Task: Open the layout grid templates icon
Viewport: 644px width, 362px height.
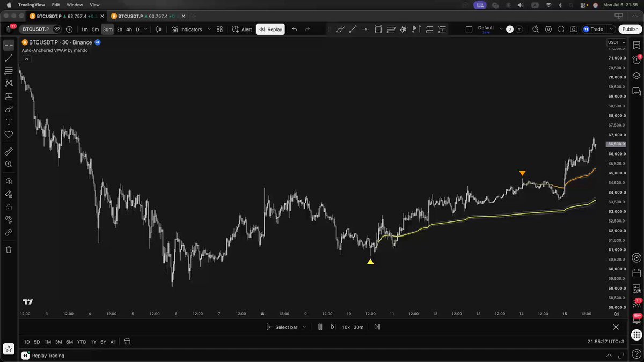Action: (x=219, y=29)
